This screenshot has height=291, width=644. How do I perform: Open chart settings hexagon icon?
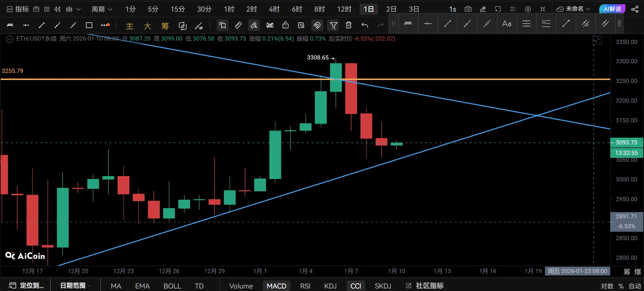pyautogui.click(x=528, y=9)
